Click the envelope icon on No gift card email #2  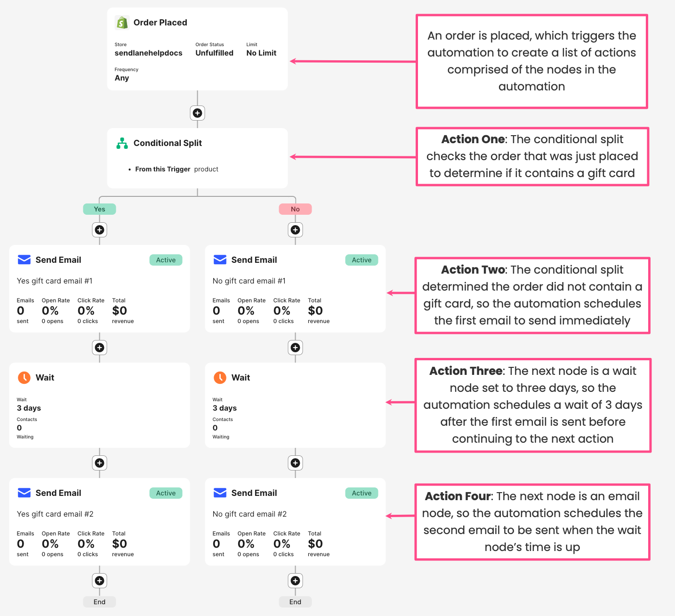pyautogui.click(x=220, y=493)
